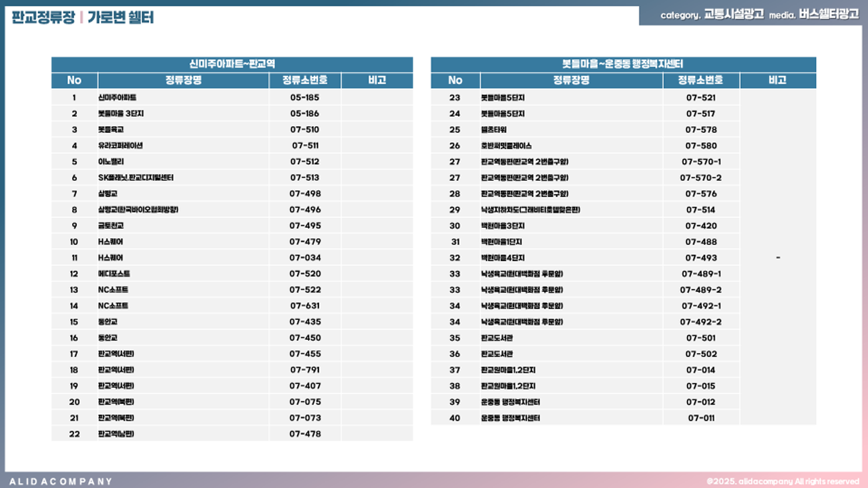
Task: Select the 신미주아파트~판교역 table header
Action: pos(232,64)
